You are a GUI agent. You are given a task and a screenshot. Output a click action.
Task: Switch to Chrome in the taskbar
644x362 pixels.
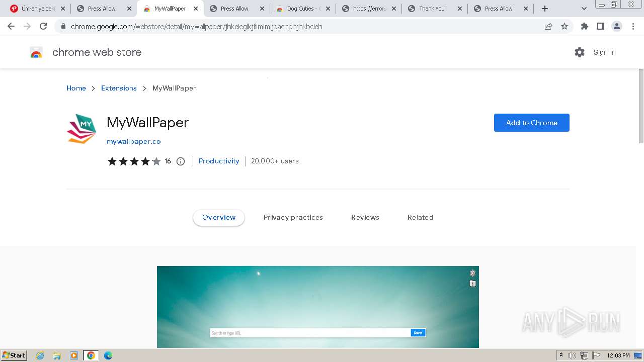(91, 355)
